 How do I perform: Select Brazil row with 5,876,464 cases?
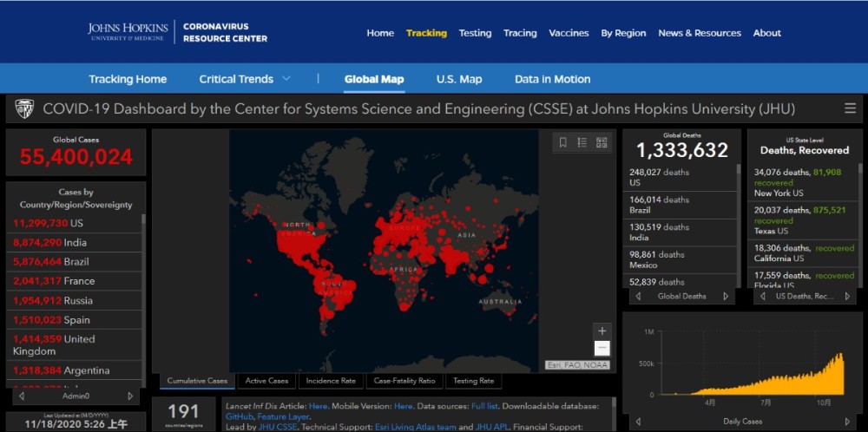[x=76, y=262]
